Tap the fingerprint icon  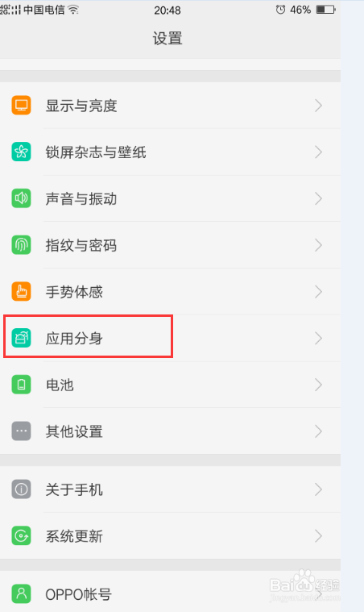[x=21, y=245]
